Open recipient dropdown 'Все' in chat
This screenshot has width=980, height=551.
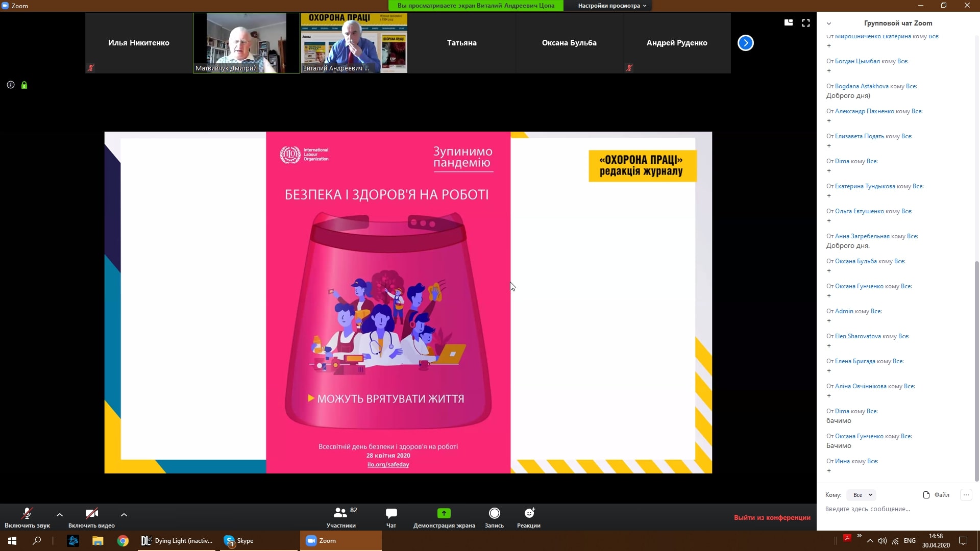[x=862, y=495]
